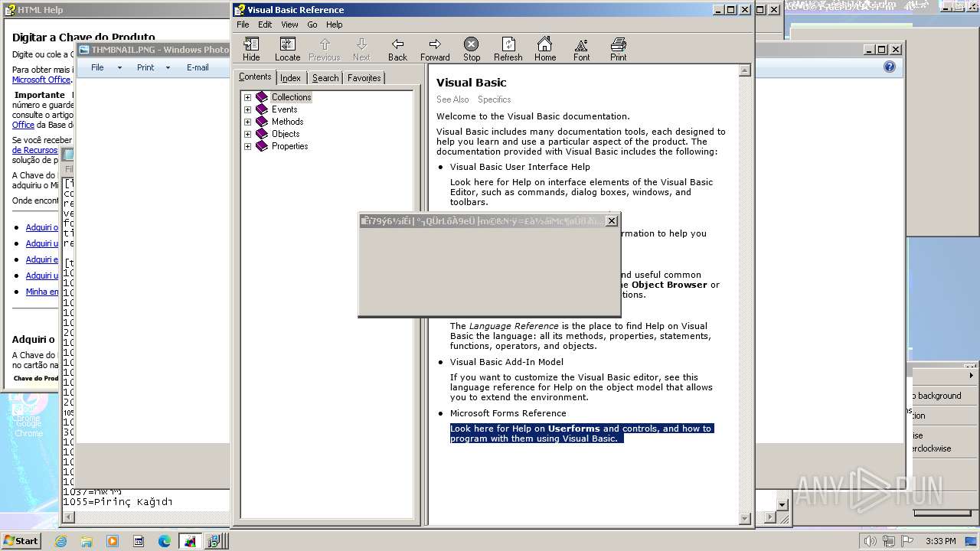
Task: Switch to the Search tab
Action: 325,78
